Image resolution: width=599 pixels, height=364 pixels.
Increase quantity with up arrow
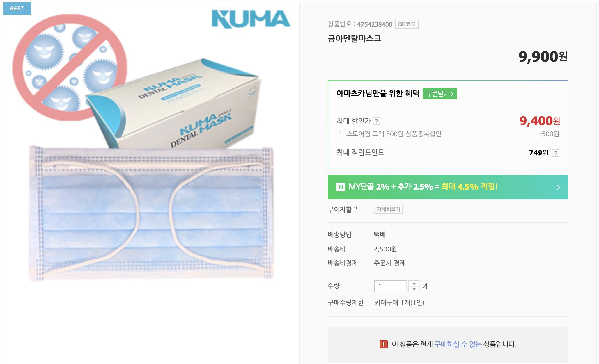click(414, 283)
